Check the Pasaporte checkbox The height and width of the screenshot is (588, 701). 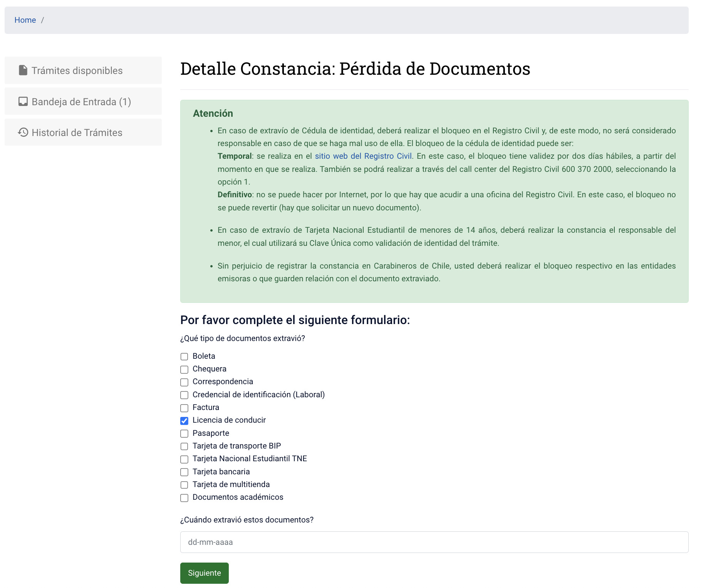click(x=184, y=433)
